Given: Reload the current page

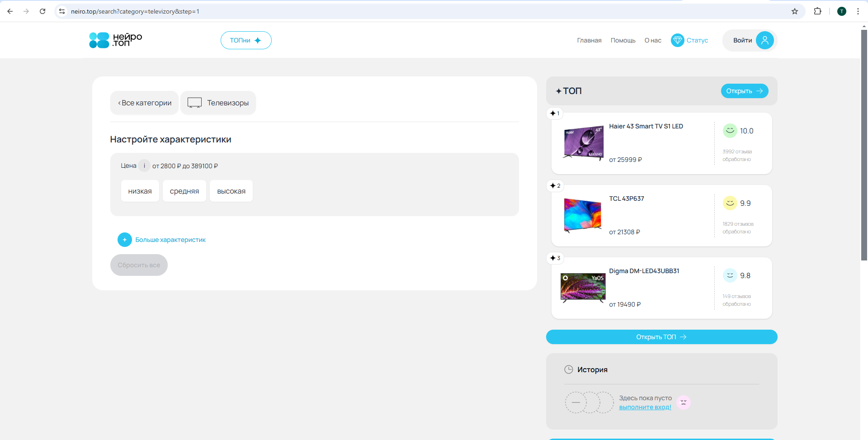Looking at the screenshot, I should point(42,11).
